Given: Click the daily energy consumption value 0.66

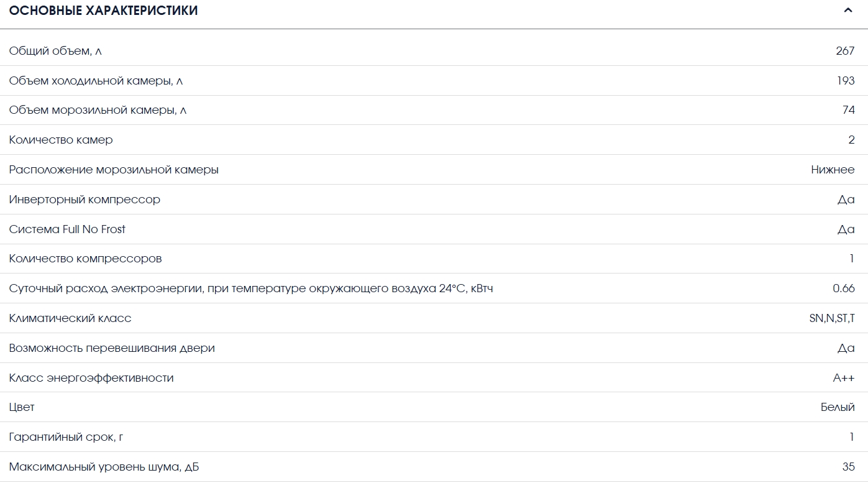Looking at the screenshot, I should coord(844,288).
